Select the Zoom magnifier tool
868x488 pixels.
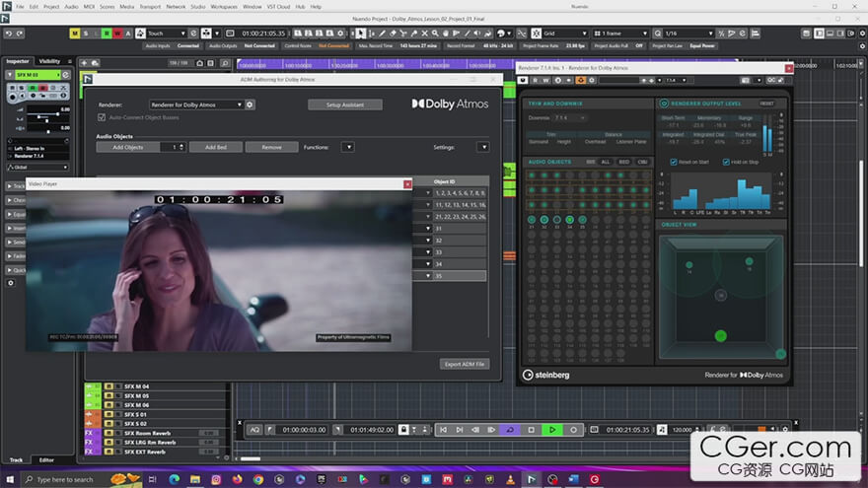[435, 34]
